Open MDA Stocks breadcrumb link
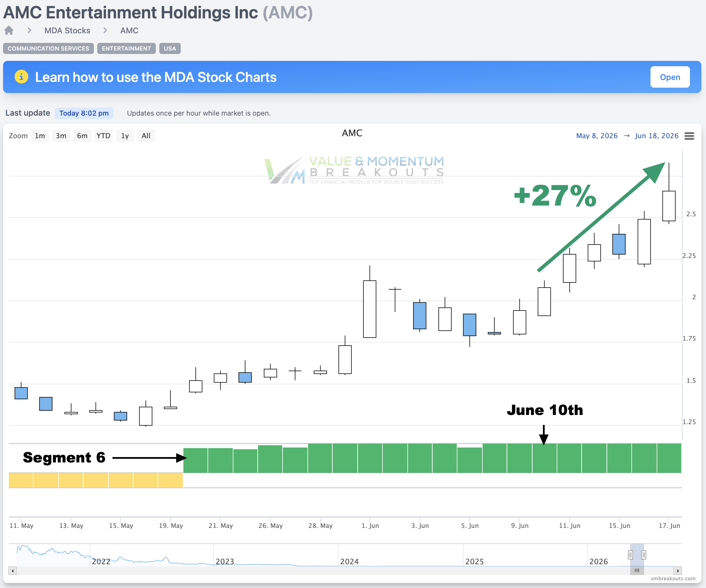The image size is (706, 588). tap(67, 31)
